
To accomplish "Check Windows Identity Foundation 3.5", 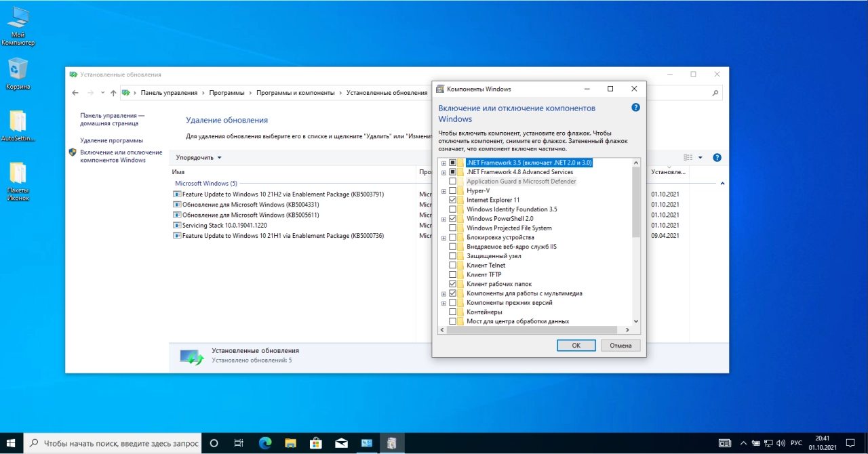I will (453, 209).
